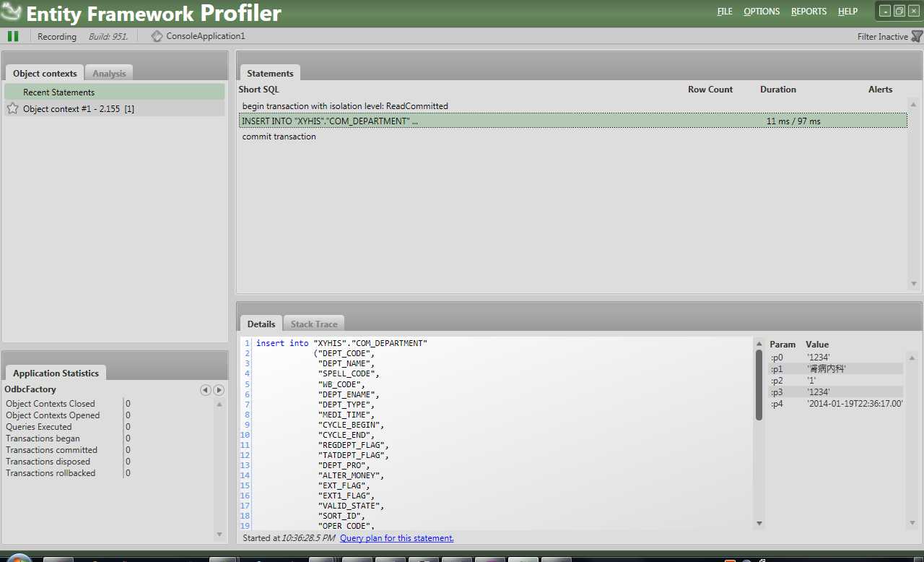Select the :p1 parameter row

pyautogui.click(x=836, y=368)
